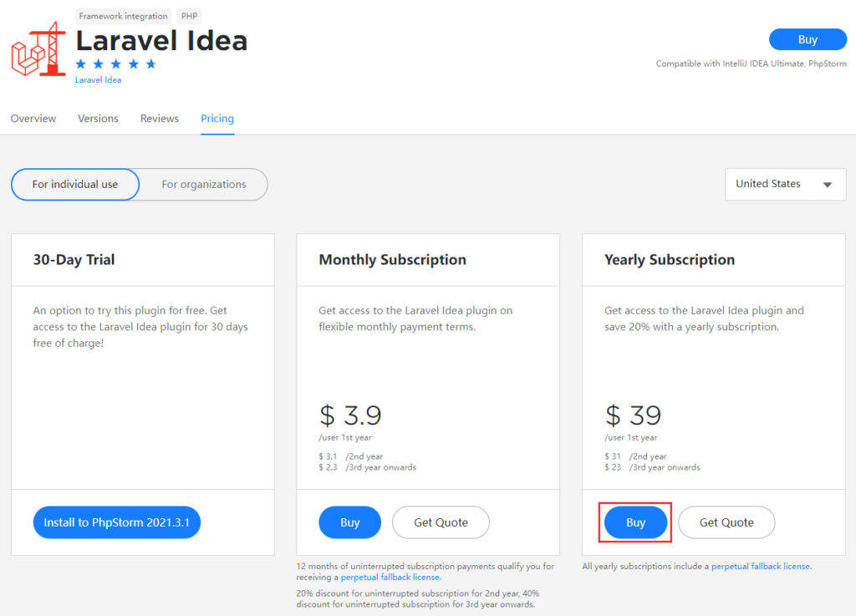This screenshot has width=856, height=616.
Task: Switch to the Overview tab
Action: pyautogui.click(x=33, y=118)
